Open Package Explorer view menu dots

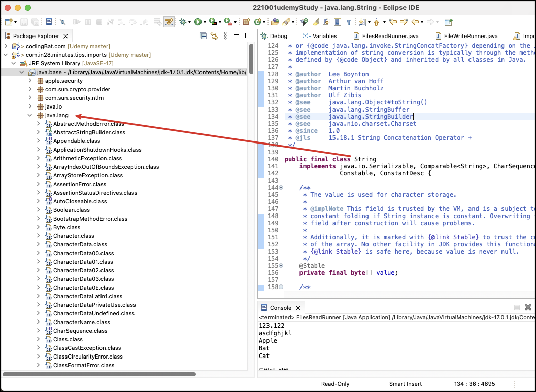coord(225,35)
